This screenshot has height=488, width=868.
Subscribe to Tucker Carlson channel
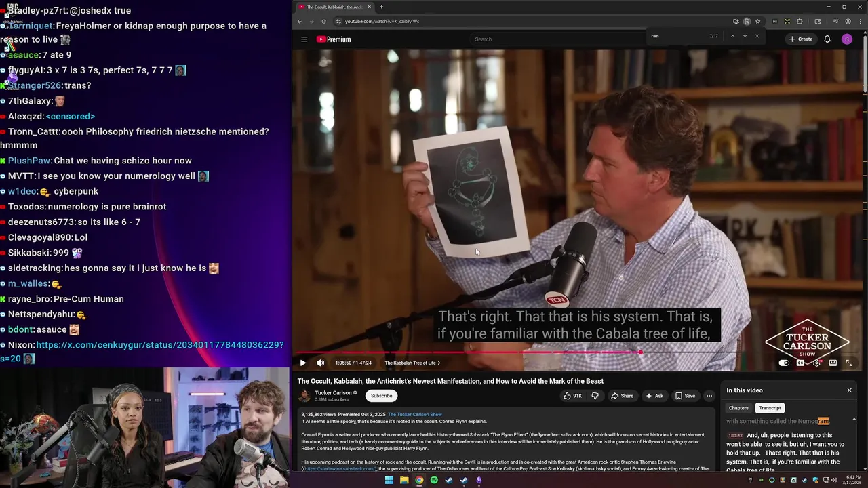click(x=381, y=396)
